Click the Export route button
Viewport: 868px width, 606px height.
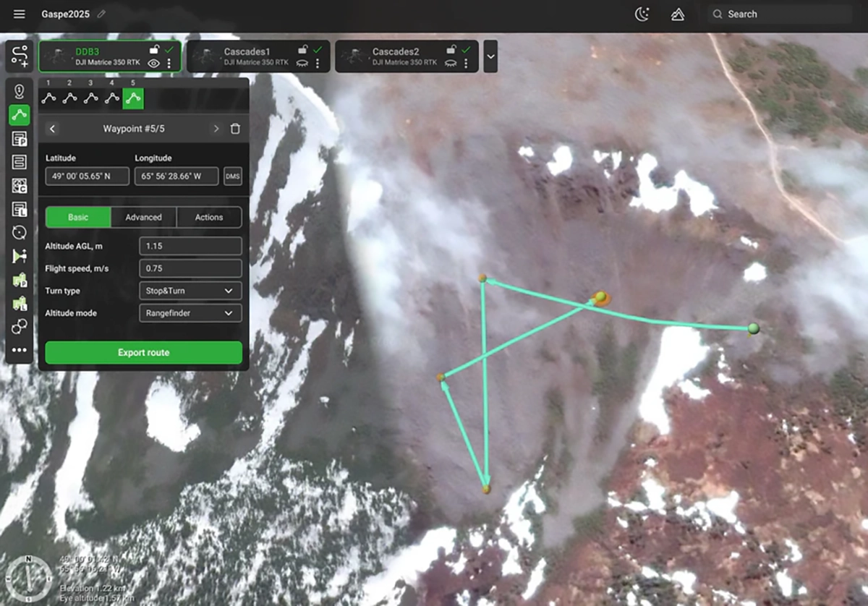point(142,352)
